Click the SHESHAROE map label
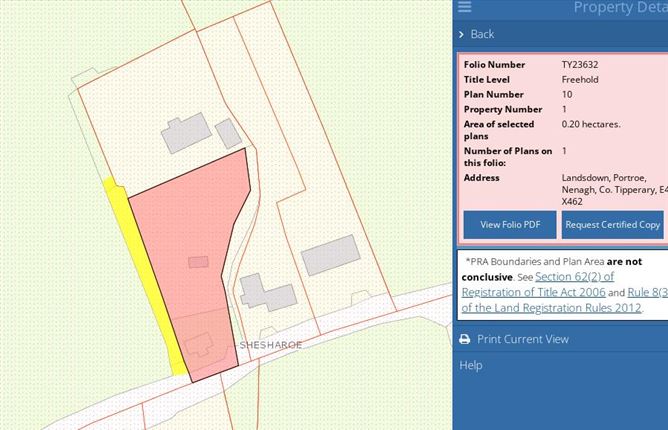Viewport: 668px width, 430px height. pos(269,344)
